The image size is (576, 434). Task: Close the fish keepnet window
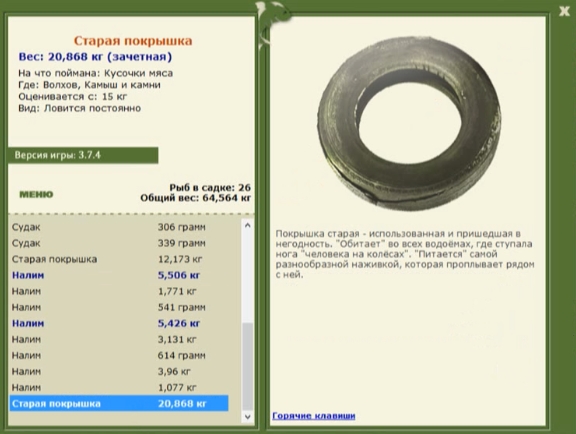[564, 11]
